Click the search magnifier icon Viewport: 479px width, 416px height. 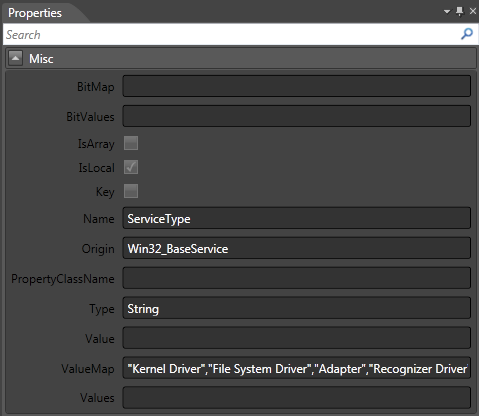coord(467,34)
